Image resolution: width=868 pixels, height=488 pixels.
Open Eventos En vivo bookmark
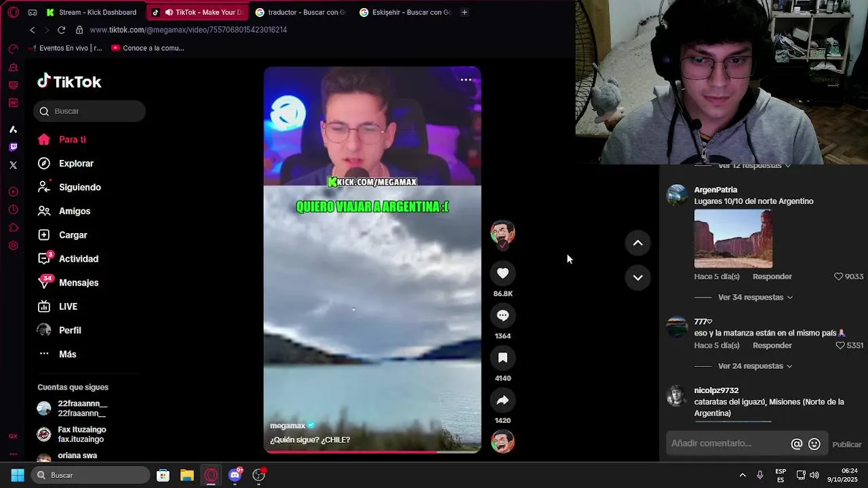click(x=67, y=48)
